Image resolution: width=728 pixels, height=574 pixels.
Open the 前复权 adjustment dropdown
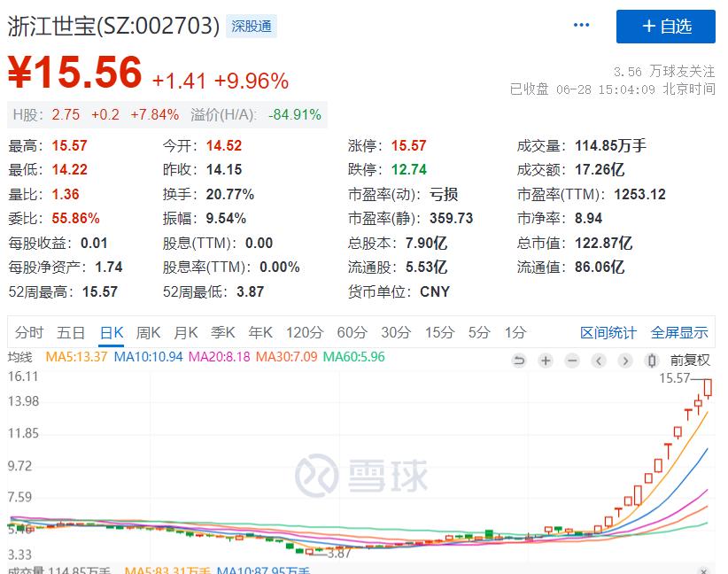tap(691, 361)
